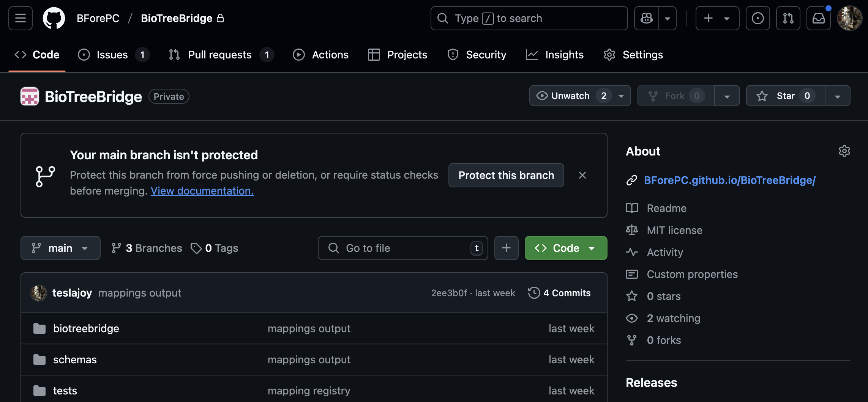The height and width of the screenshot is (402, 868).
Task: Open the About section settings gear
Action: [844, 151]
